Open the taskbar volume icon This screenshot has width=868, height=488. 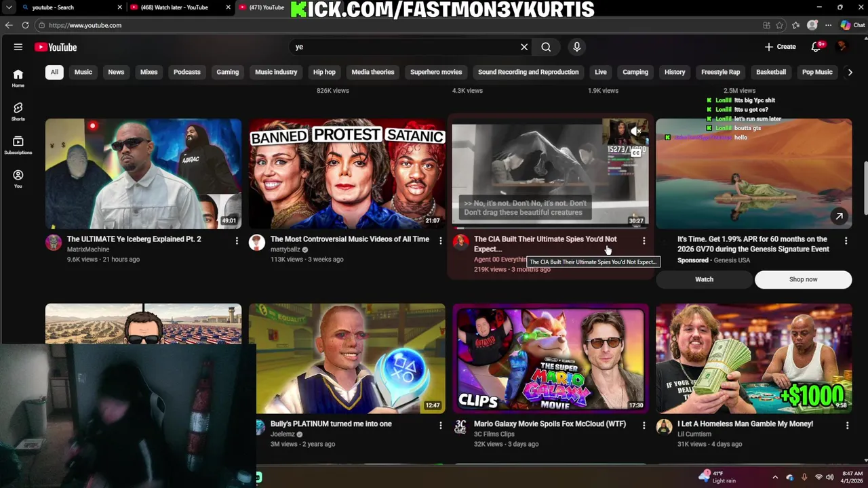(x=829, y=477)
